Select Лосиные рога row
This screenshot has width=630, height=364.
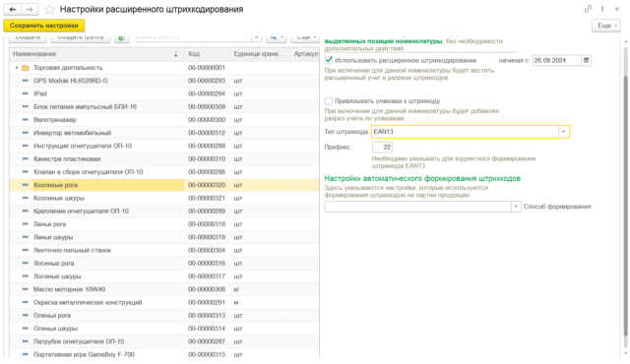coord(164,264)
